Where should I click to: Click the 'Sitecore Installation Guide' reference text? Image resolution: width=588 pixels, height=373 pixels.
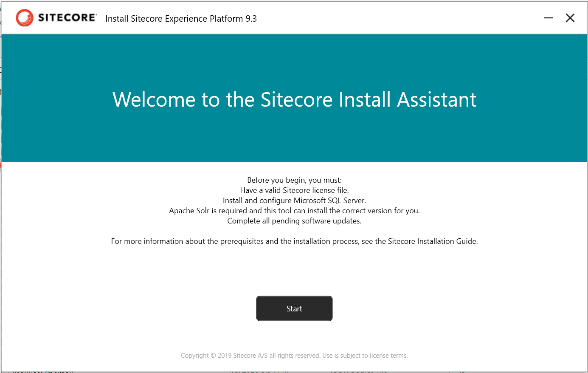432,241
